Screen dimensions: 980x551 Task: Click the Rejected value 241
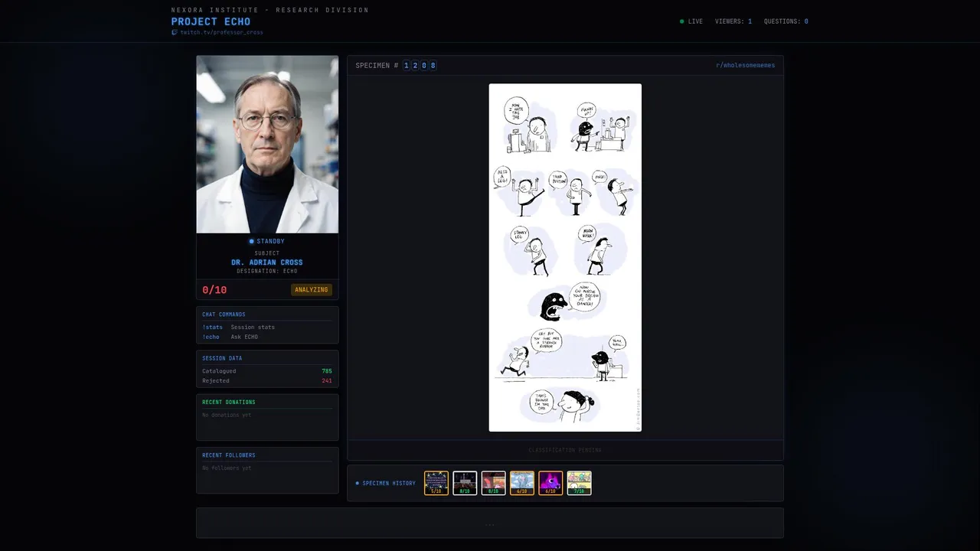(327, 380)
